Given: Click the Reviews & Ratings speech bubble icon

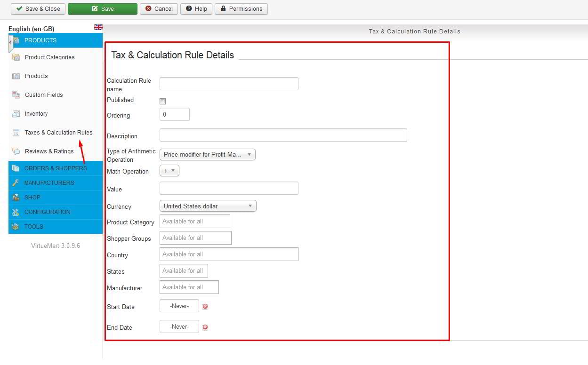Looking at the screenshot, I should point(16,151).
